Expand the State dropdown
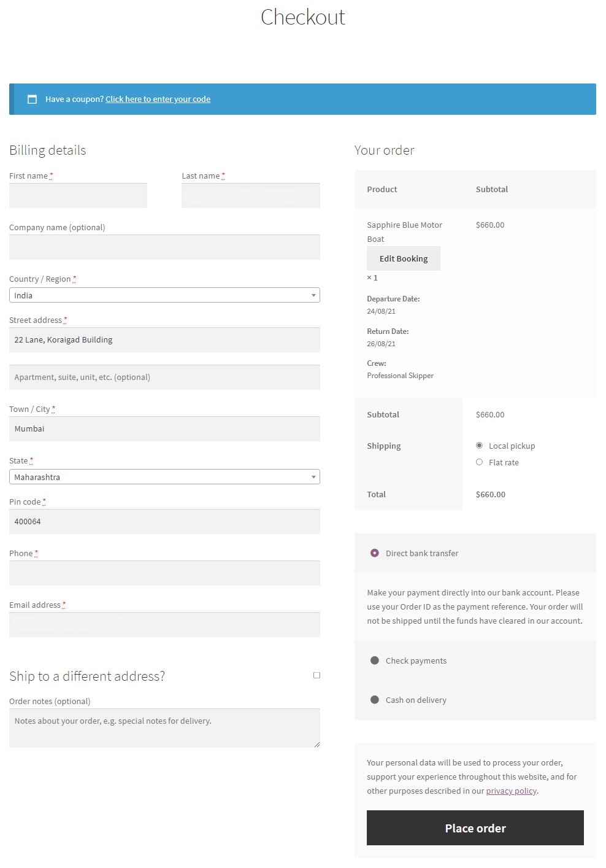 click(x=164, y=477)
